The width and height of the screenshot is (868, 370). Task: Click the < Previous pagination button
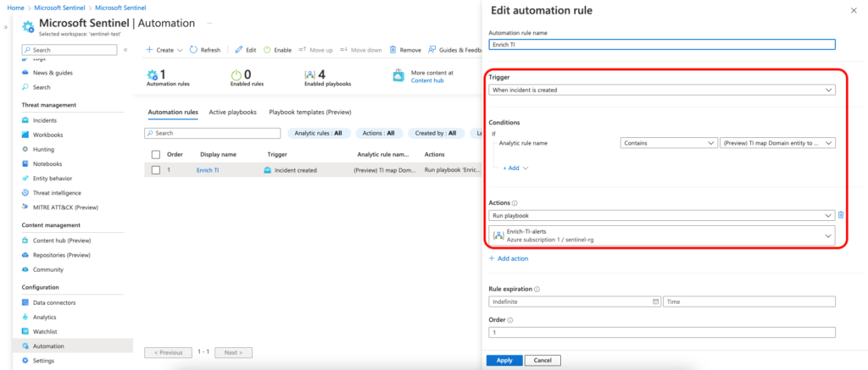169,352
